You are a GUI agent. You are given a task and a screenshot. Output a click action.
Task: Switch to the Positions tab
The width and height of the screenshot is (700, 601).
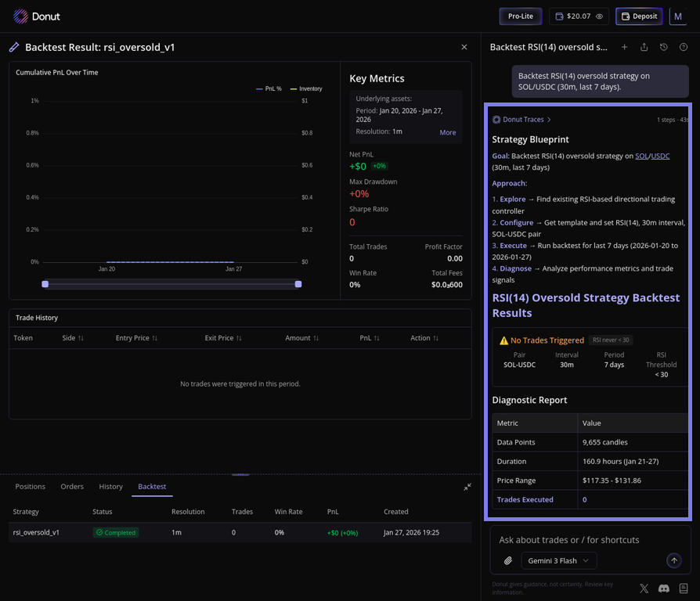30,486
